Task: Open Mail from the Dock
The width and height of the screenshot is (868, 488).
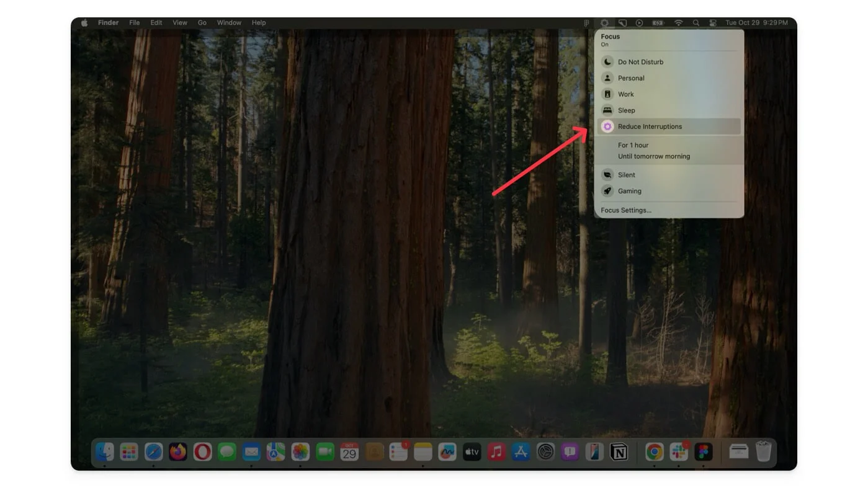Action: coord(251,452)
